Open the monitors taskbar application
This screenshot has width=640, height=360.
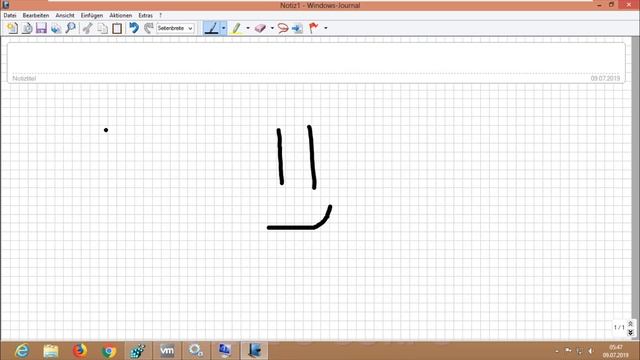(225, 351)
